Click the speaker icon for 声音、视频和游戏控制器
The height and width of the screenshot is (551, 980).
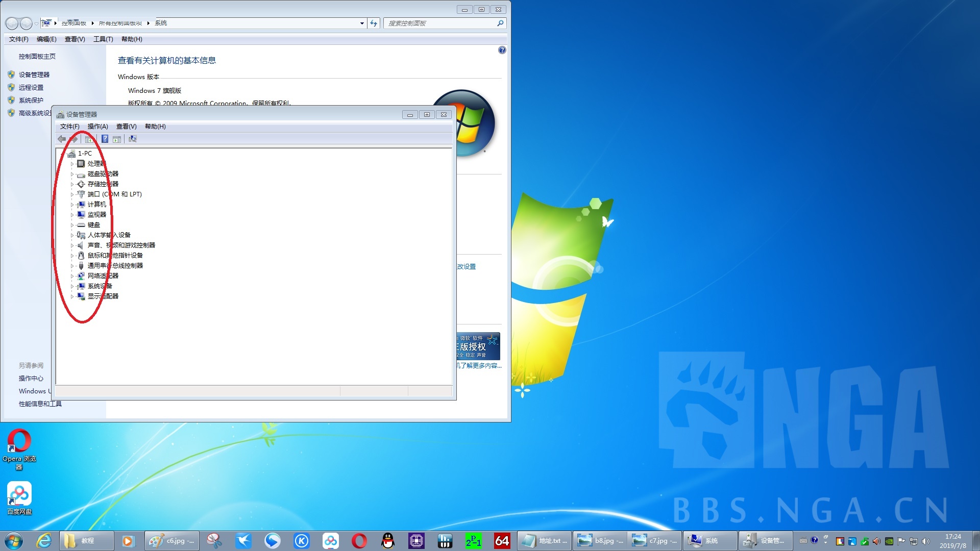81,245
